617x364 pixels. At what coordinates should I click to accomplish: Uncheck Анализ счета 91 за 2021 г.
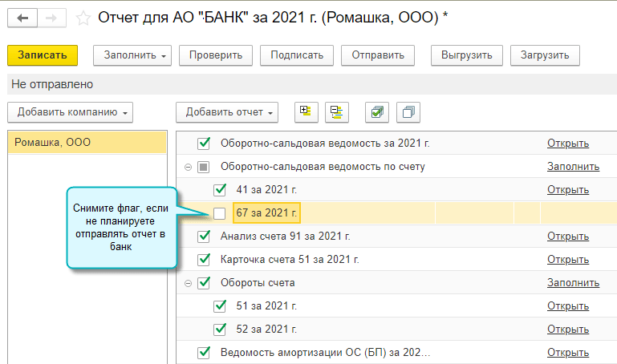204,237
